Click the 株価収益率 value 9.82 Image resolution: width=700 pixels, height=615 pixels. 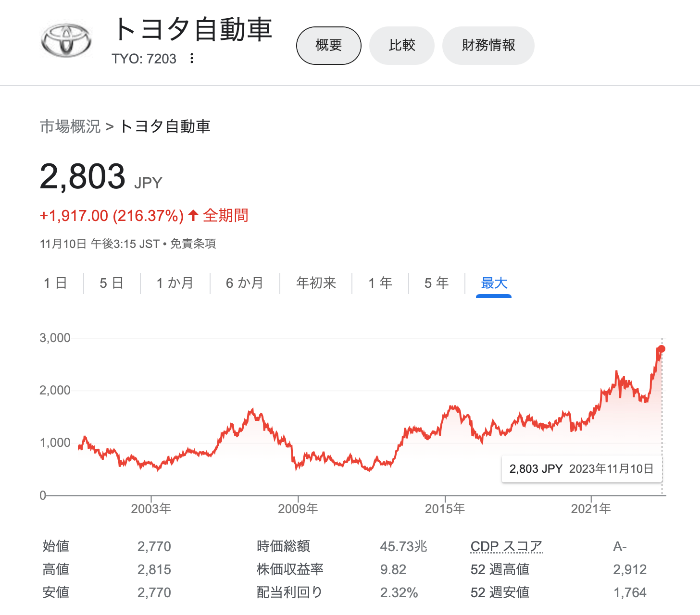pyautogui.click(x=393, y=569)
